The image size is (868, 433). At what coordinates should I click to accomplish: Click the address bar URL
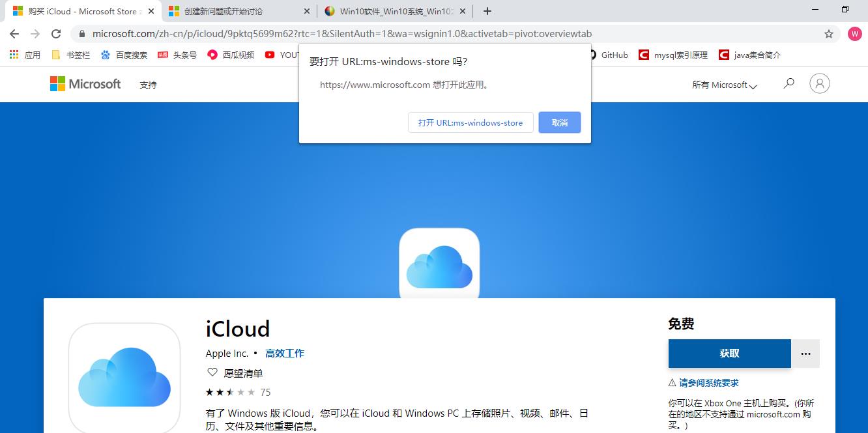click(x=342, y=34)
